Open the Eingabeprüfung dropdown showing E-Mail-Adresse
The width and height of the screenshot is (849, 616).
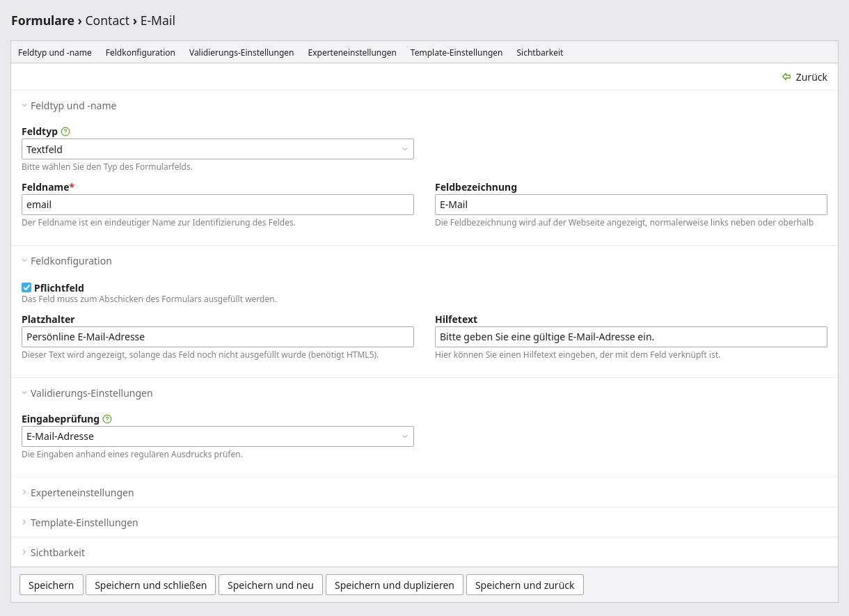coord(218,436)
